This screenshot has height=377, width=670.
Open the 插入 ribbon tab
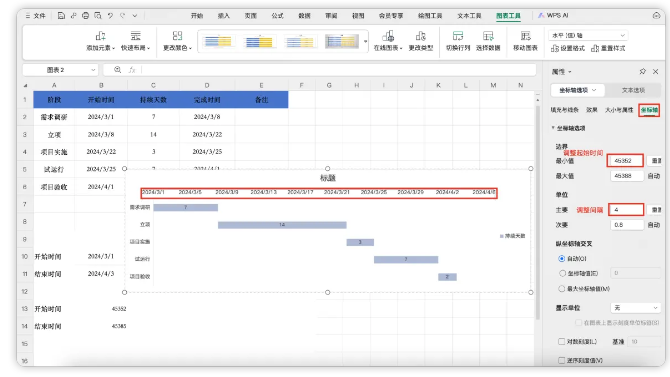(223, 15)
